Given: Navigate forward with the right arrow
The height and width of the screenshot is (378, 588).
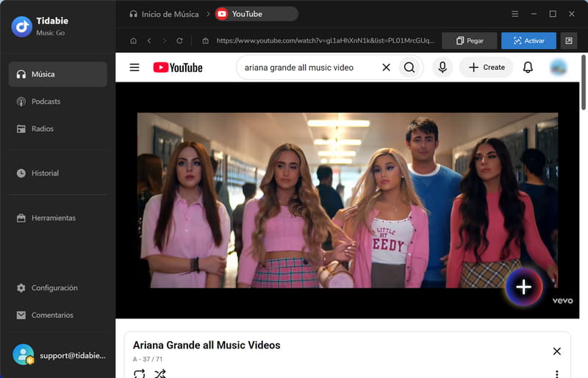Looking at the screenshot, I should 164,40.
